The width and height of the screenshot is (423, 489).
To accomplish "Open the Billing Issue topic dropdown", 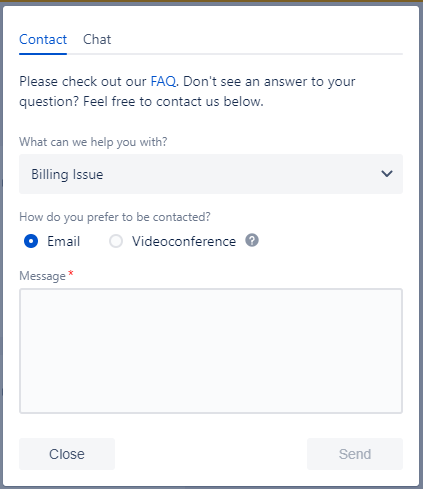I will point(211,174).
